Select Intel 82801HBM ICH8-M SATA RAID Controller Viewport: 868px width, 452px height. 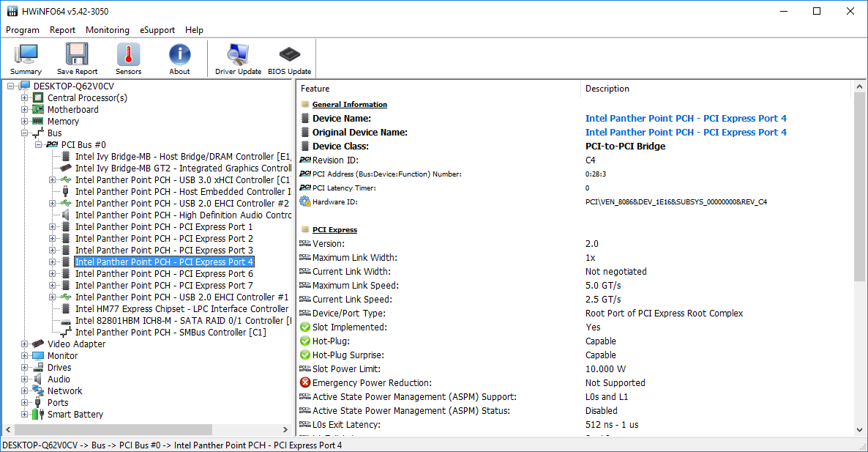[x=183, y=321]
